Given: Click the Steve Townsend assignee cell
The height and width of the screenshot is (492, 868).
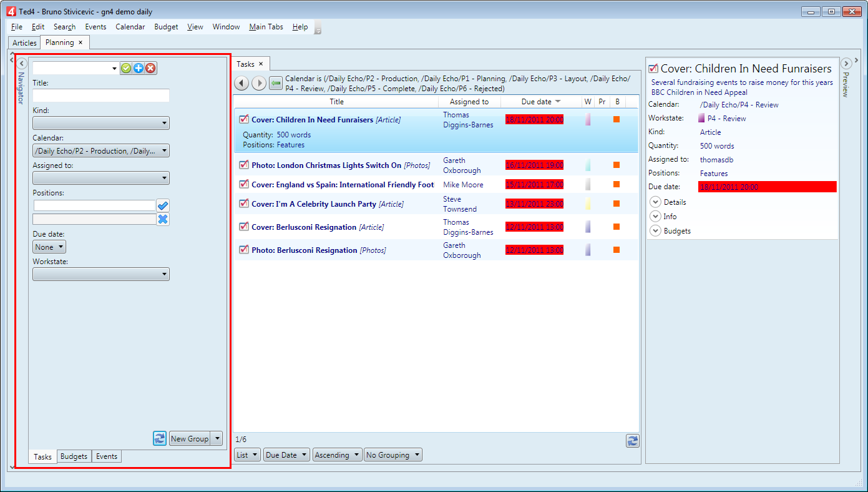Looking at the screenshot, I should [x=461, y=204].
